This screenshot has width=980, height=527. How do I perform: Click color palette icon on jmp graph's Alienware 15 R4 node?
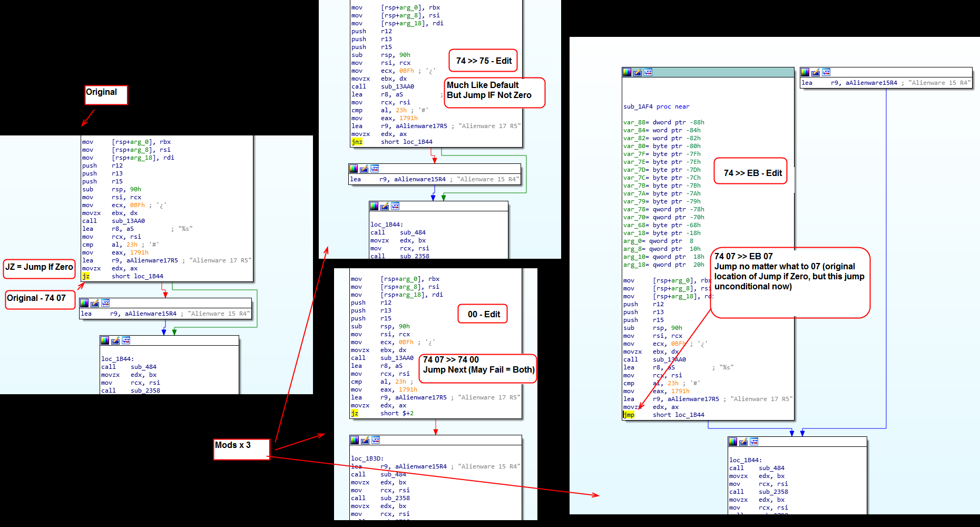[805, 72]
